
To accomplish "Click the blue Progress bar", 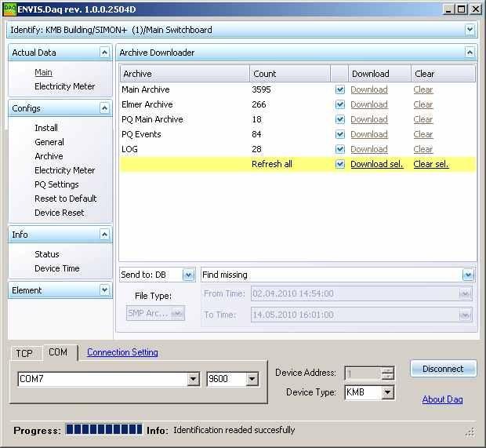I will click(x=104, y=429).
